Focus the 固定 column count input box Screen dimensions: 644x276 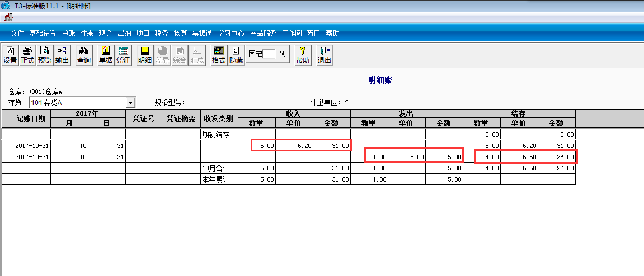click(x=269, y=54)
